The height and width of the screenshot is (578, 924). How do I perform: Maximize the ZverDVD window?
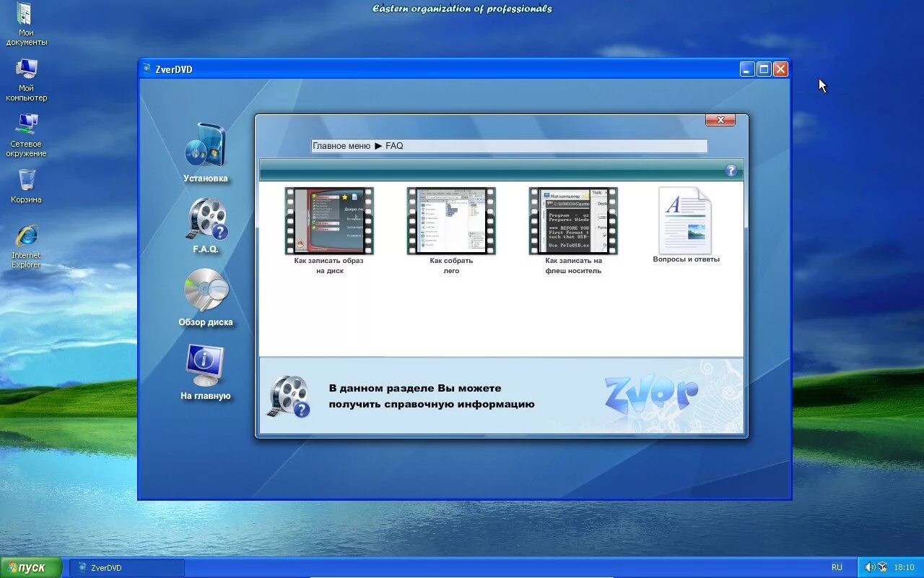pos(764,69)
